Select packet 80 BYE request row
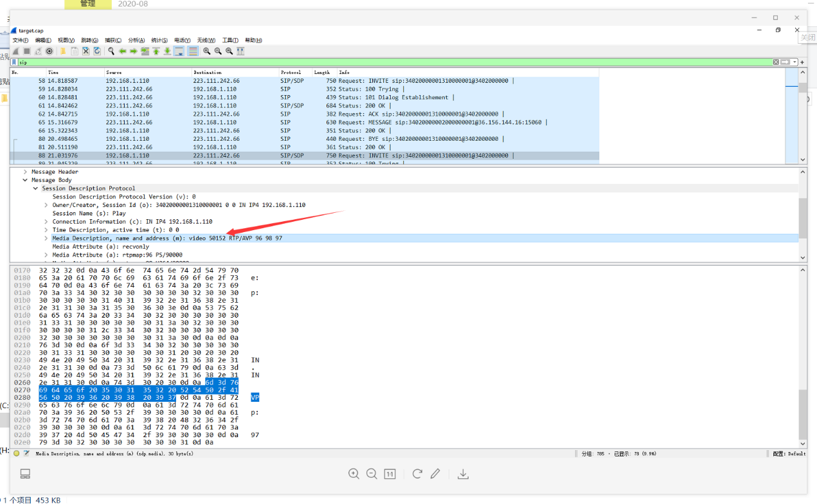Viewport: 817px width, 504px height. pos(305,139)
